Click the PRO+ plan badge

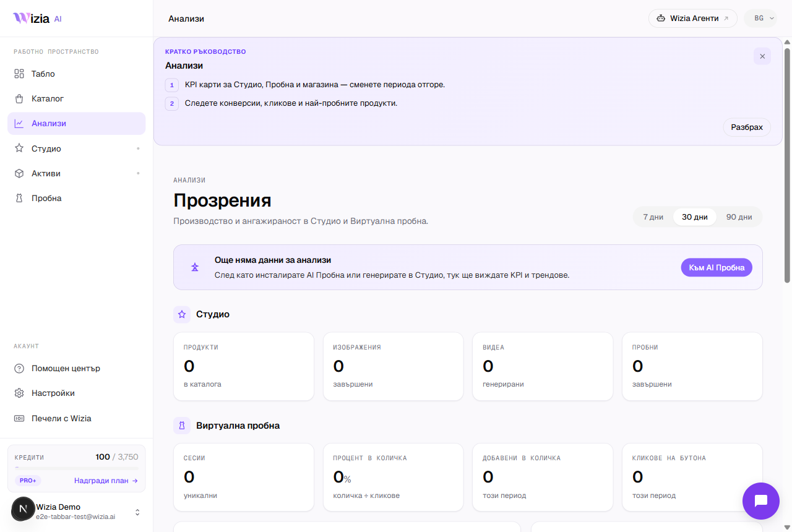(28, 480)
